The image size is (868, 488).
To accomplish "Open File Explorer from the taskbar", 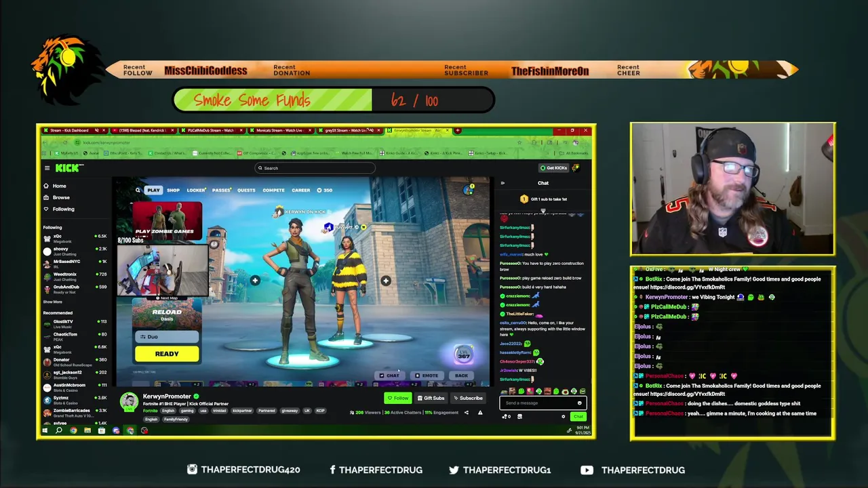I will pos(87,430).
